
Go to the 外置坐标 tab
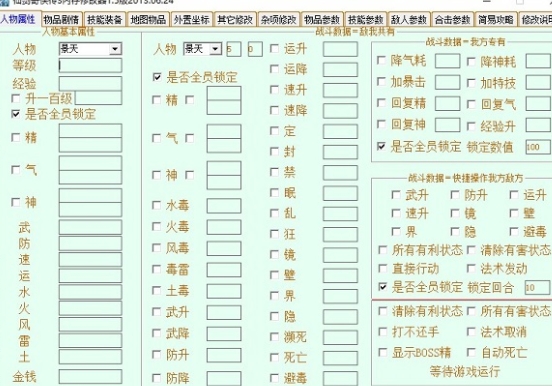coord(192,19)
